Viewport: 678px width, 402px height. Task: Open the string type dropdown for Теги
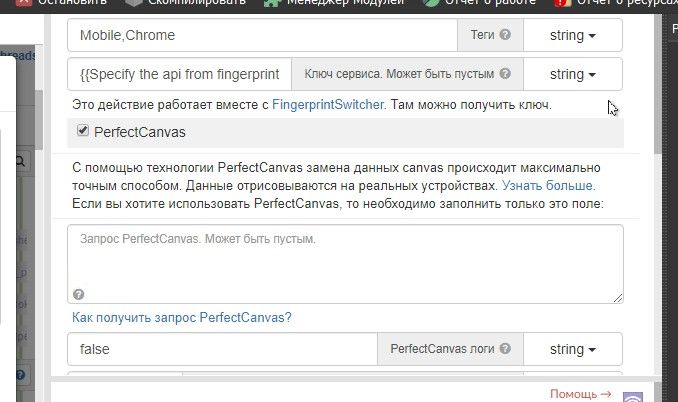[x=572, y=35]
